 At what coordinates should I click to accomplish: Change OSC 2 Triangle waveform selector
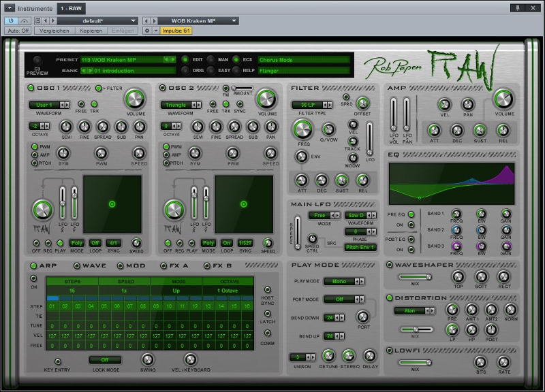click(181, 105)
